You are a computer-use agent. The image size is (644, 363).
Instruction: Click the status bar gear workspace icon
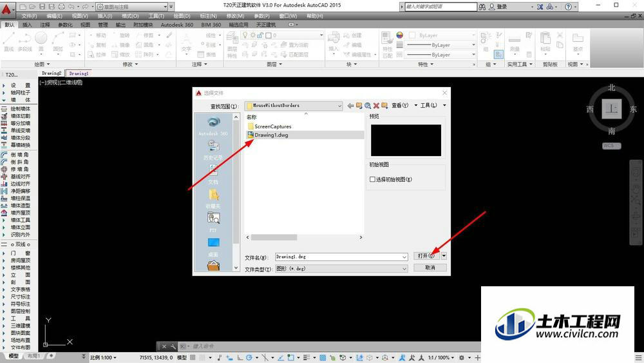pyautogui.click(x=462, y=358)
